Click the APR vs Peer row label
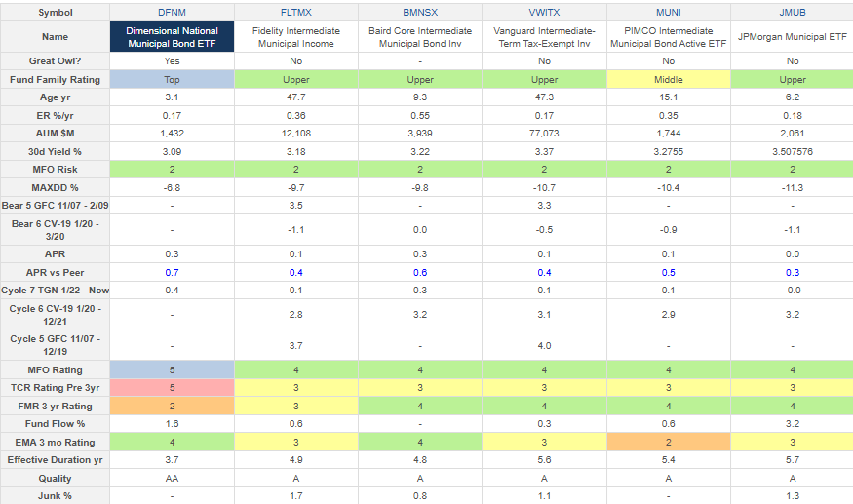 pyautogui.click(x=55, y=271)
